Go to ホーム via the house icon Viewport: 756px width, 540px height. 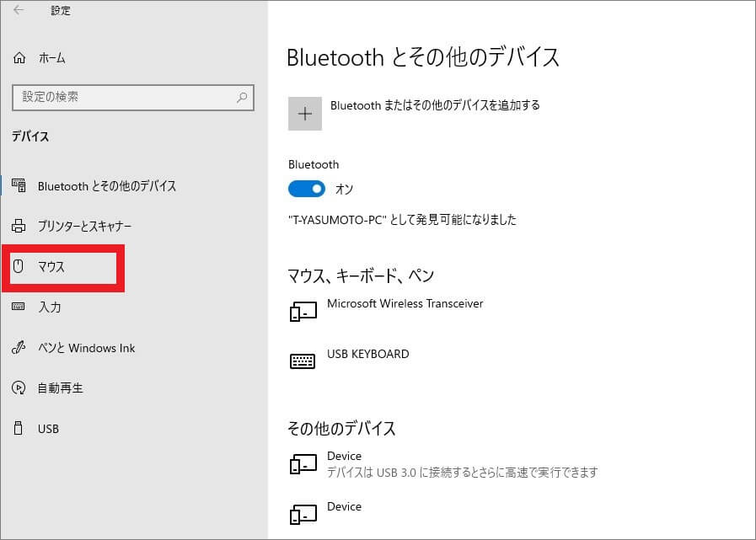(19, 58)
